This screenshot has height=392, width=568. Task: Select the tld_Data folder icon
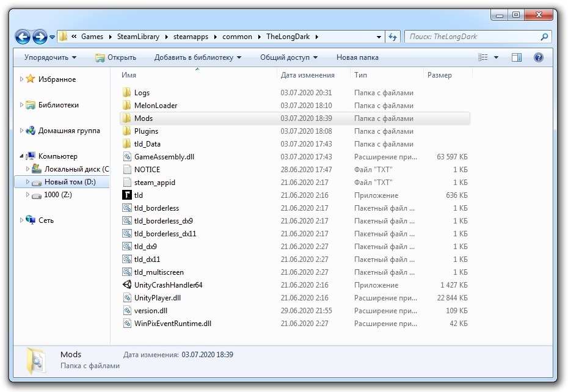127,144
